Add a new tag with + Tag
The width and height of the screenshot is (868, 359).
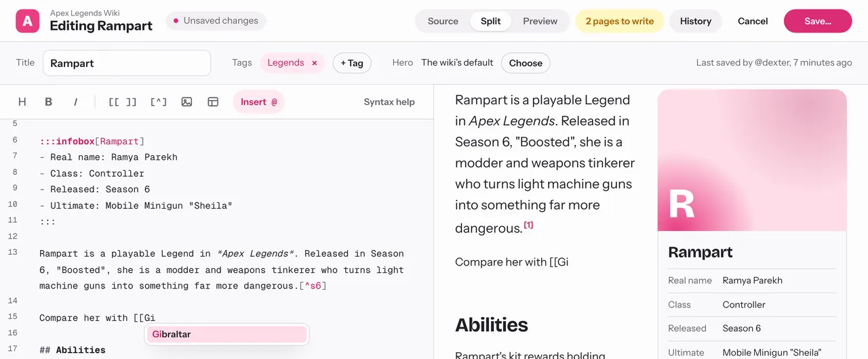click(x=352, y=63)
